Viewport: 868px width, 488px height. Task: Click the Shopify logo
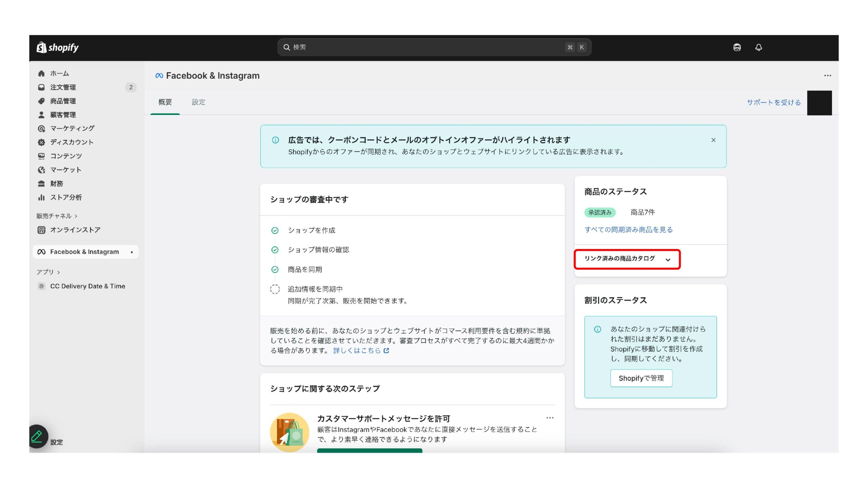click(x=57, y=47)
